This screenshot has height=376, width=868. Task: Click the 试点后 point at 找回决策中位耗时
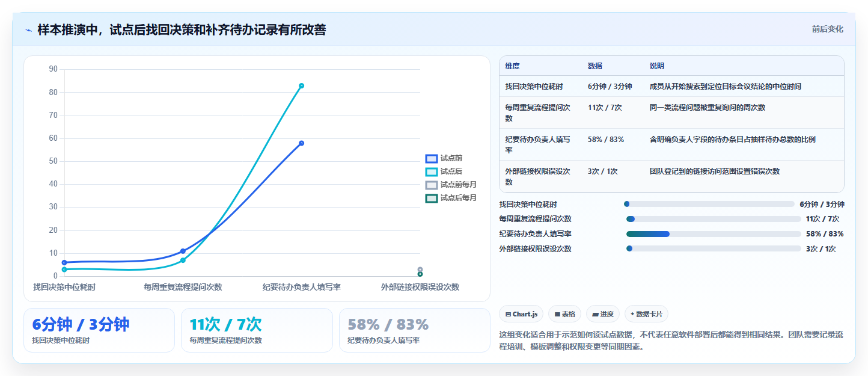pyautogui.click(x=64, y=270)
